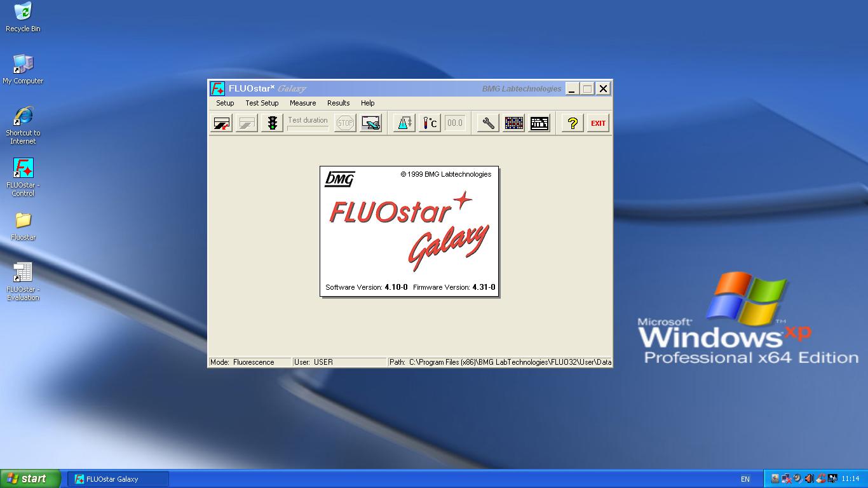Open the Help menu
868x488 pixels.
click(x=367, y=103)
